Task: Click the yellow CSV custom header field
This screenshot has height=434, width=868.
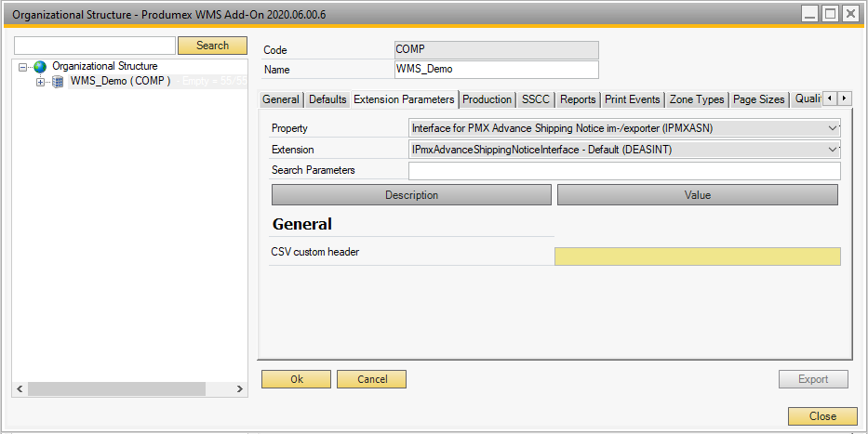Action: 697,256
